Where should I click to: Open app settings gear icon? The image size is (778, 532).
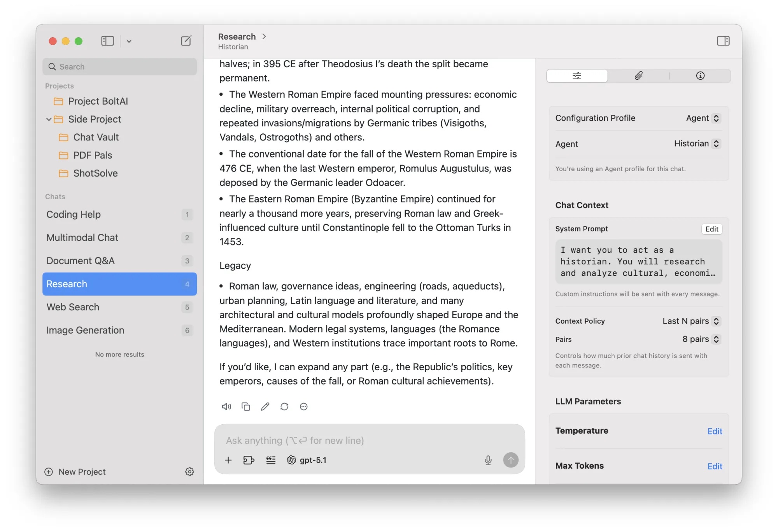(189, 472)
